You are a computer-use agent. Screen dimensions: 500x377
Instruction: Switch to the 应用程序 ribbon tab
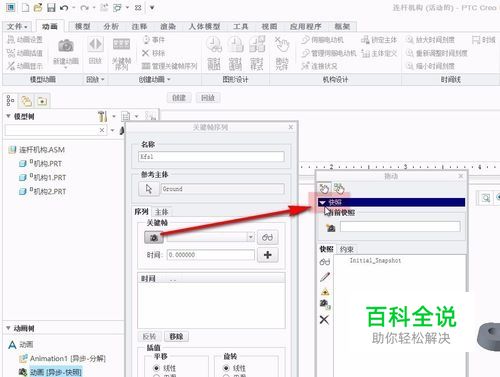[x=305, y=26]
